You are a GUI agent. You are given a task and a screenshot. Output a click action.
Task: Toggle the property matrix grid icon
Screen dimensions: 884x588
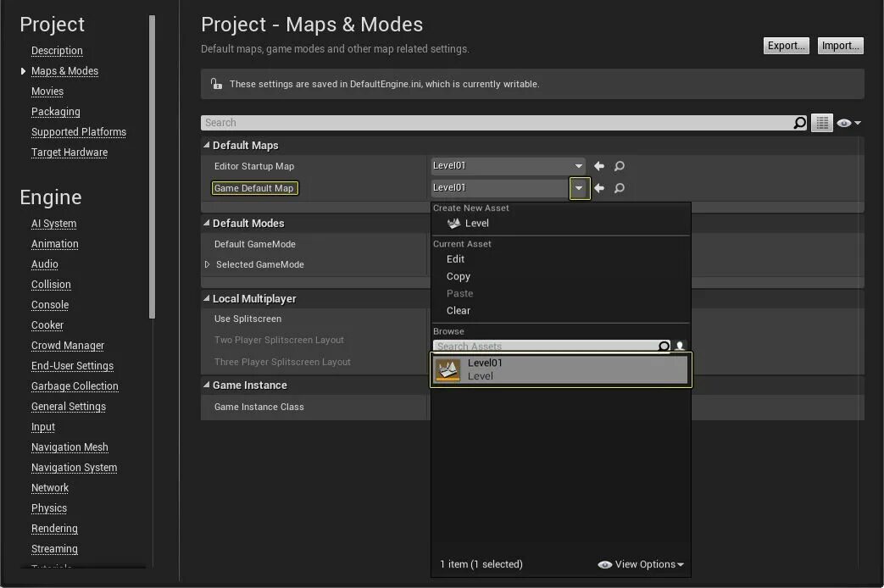click(822, 123)
